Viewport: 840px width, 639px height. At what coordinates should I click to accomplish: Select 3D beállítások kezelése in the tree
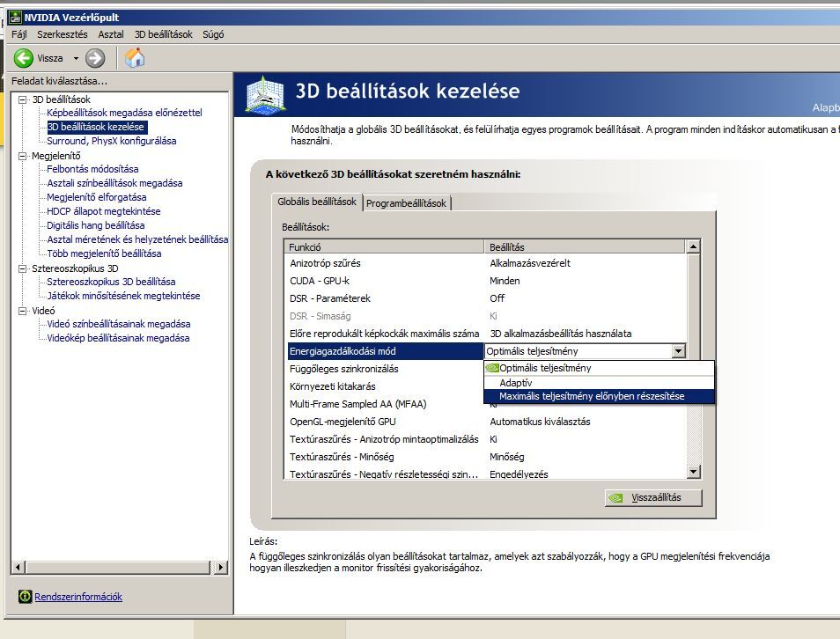(97, 127)
